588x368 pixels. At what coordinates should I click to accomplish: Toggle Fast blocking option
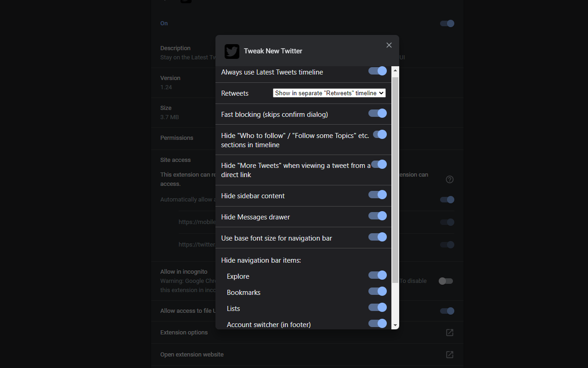(x=378, y=113)
